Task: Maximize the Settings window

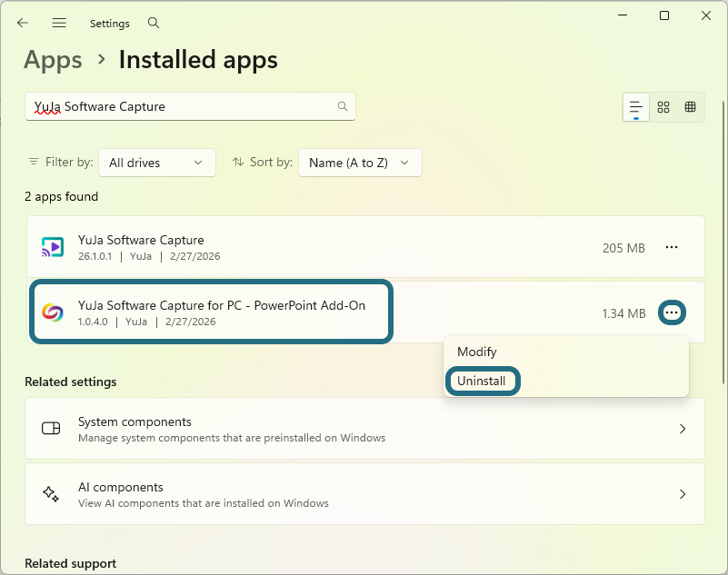Action: [664, 15]
